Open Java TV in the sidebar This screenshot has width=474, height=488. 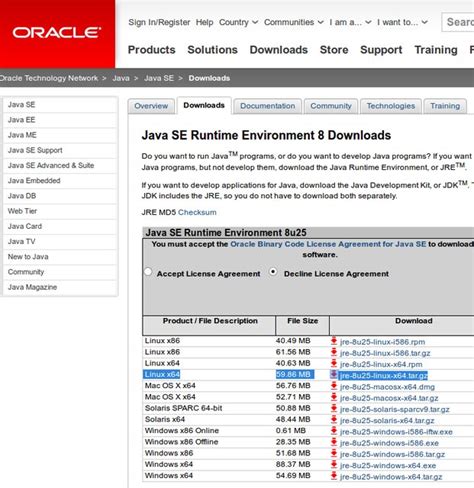point(60,242)
